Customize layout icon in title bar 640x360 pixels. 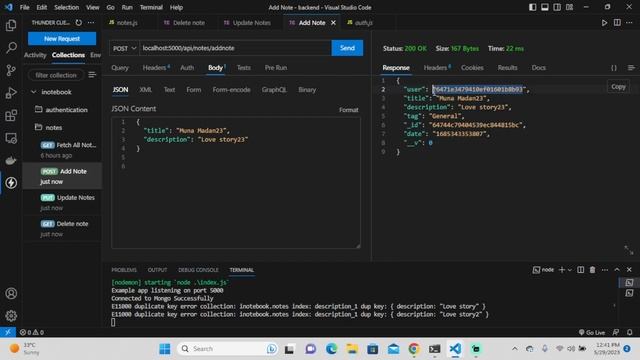coord(569,7)
